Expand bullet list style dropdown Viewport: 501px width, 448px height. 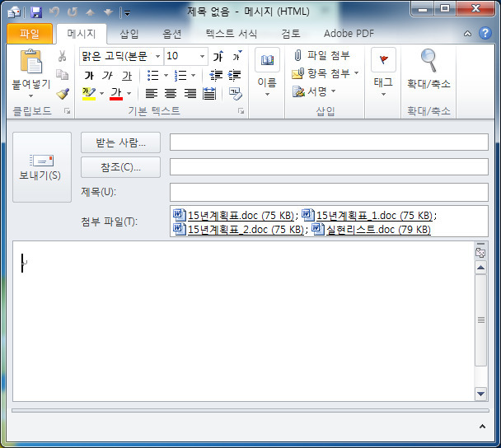(x=166, y=76)
